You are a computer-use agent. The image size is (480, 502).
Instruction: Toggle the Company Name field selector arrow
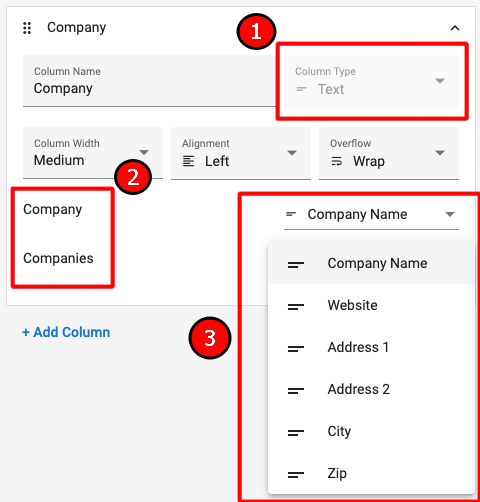point(450,214)
